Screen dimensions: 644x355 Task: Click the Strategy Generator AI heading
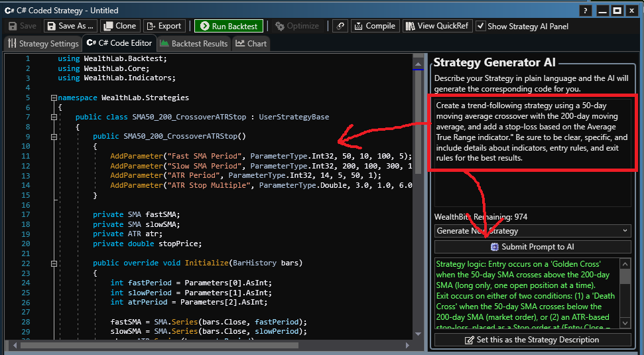click(495, 62)
